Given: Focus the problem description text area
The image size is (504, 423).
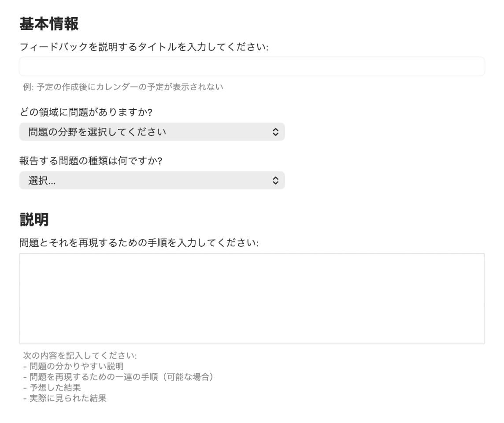Looking at the screenshot, I should coord(252,298).
